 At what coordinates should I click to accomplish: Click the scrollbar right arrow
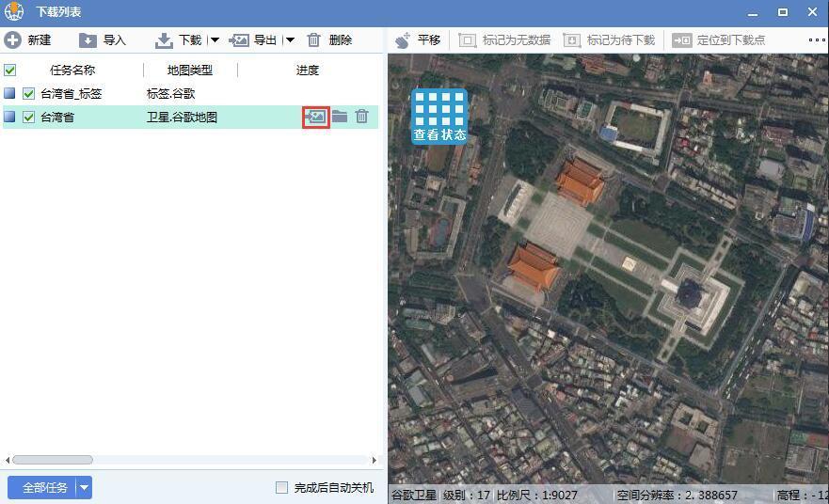pyautogui.click(x=375, y=460)
